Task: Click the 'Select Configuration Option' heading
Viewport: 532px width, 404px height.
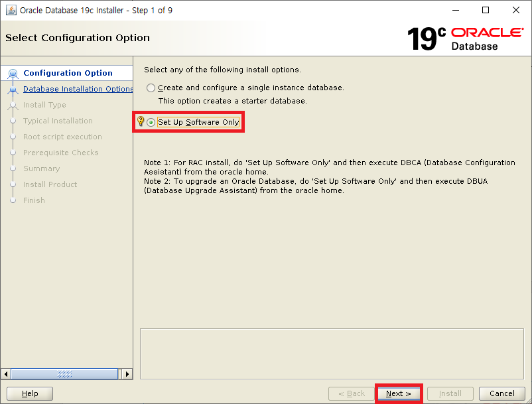Action: coord(78,38)
